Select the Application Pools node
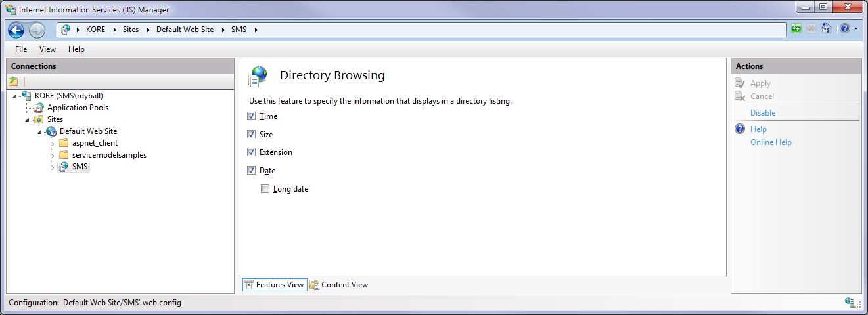The width and height of the screenshot is (868, 315). [78, 108]
